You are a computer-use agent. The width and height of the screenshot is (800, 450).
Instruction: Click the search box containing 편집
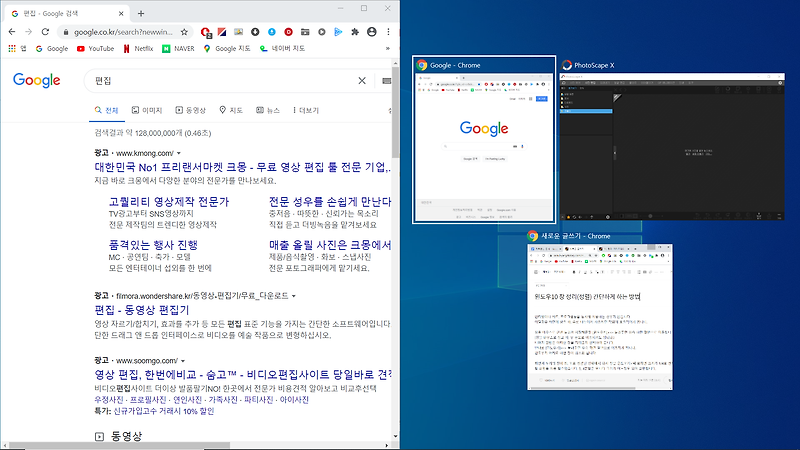[222, 81]
